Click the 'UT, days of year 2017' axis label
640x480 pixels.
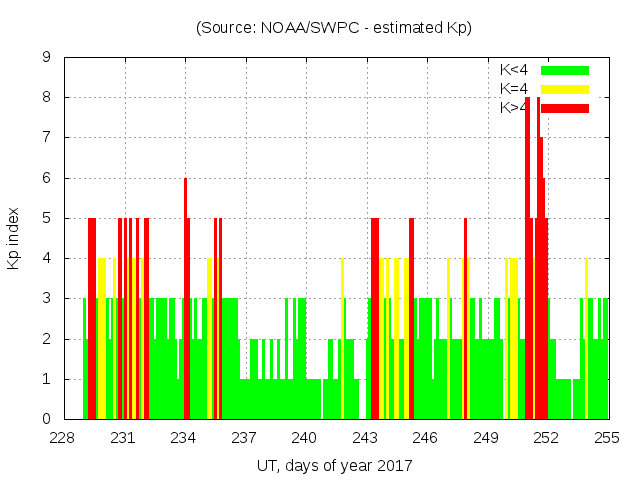334,465
